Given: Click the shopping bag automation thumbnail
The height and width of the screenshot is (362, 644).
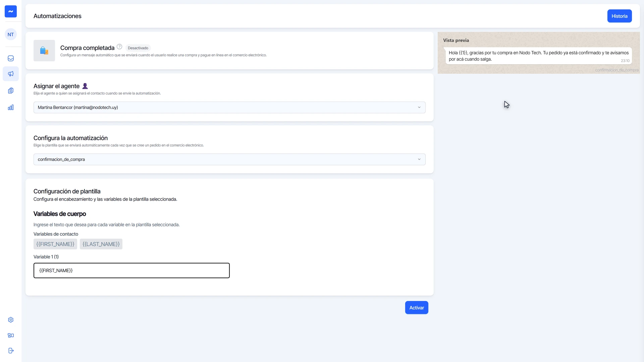Looking at the screenshot, I should point(44,51).
